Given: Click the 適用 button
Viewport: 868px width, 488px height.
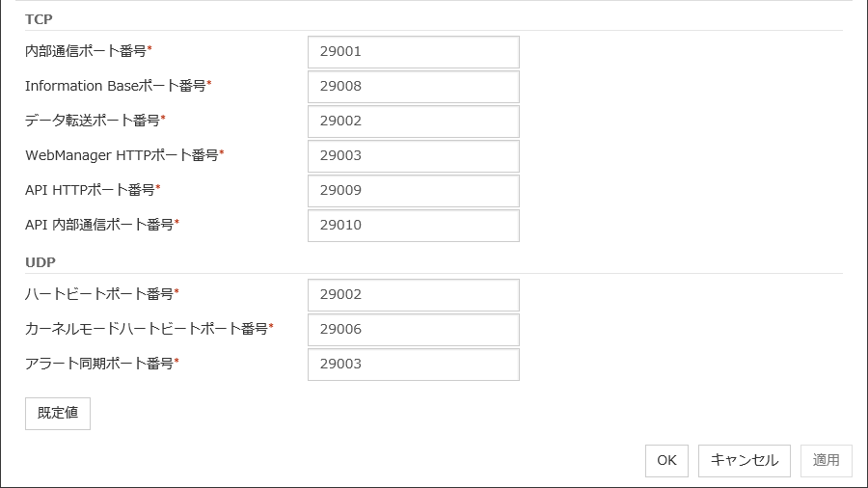Looking at the screenshot, I should 827,461.
